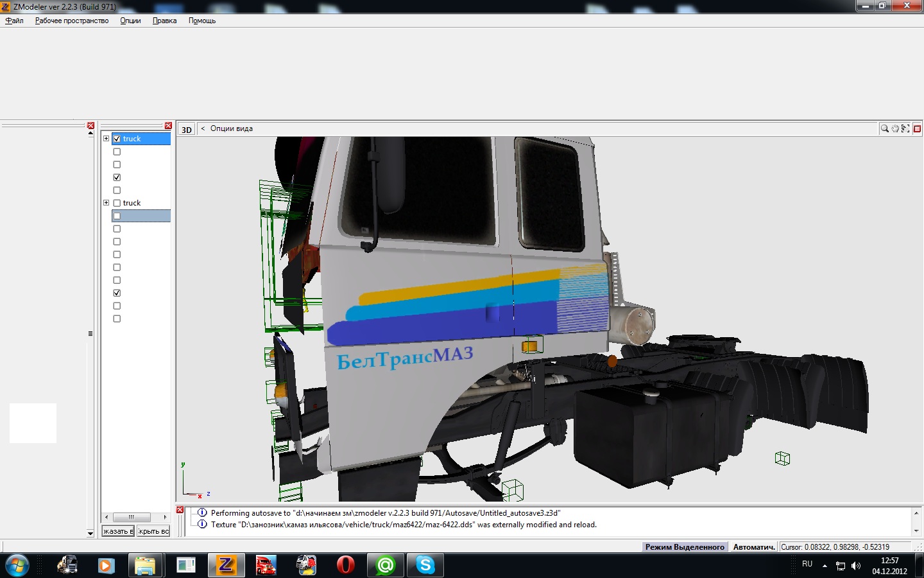Launch the media player from the taskbar
The height and width of the screenshot is (578, 924).
tap(106, 565)
